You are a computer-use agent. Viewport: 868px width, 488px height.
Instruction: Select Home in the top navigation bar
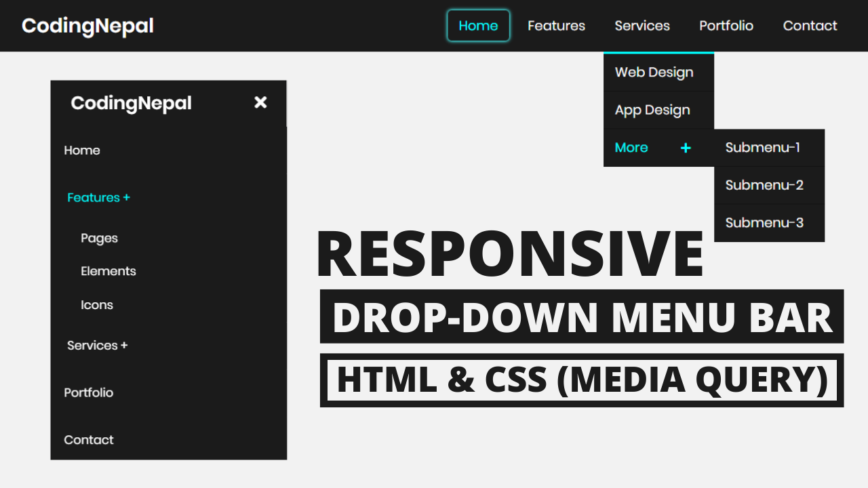pos(478,26)
